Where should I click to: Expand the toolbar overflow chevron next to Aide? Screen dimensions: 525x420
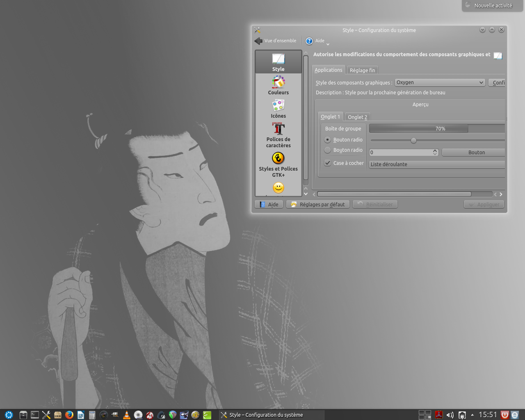328,44
